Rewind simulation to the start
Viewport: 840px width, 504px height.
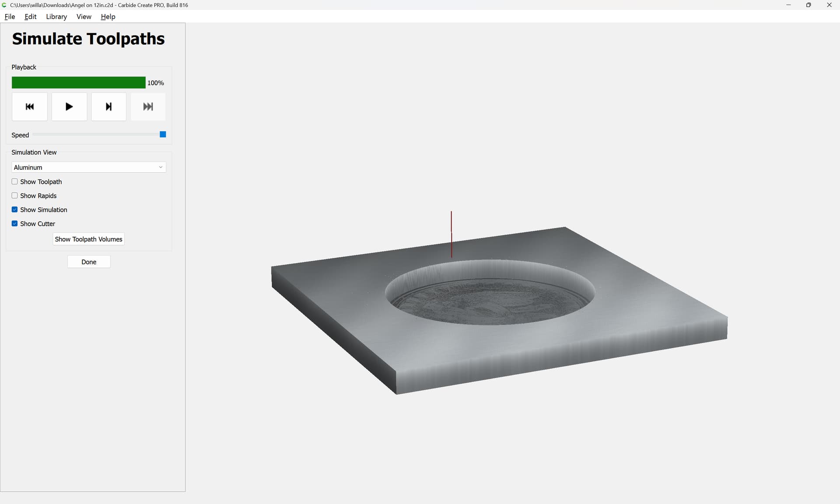30,106
